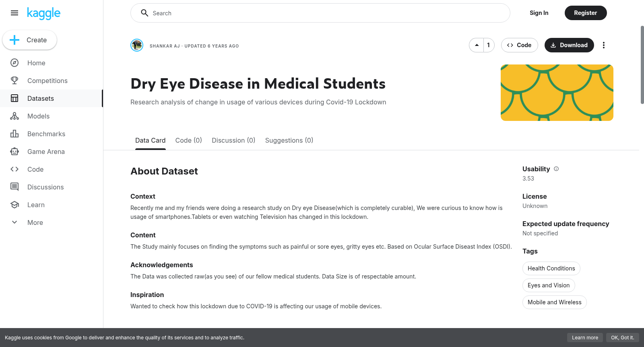Viewport: 644px width, 347px height.
Task: Open Discussions in sidebar
Action: click(x=52, y=187)
